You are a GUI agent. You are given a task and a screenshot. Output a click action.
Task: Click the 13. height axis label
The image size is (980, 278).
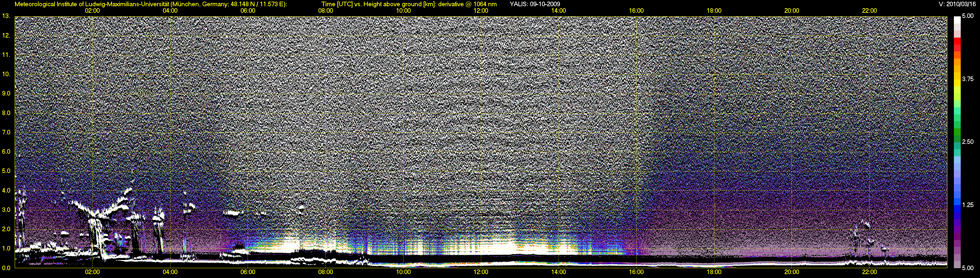point(6,16)
